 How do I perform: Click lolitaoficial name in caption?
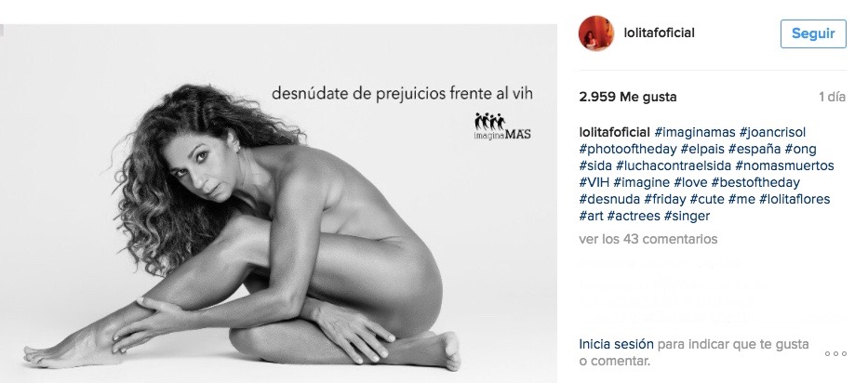point(614,132)
